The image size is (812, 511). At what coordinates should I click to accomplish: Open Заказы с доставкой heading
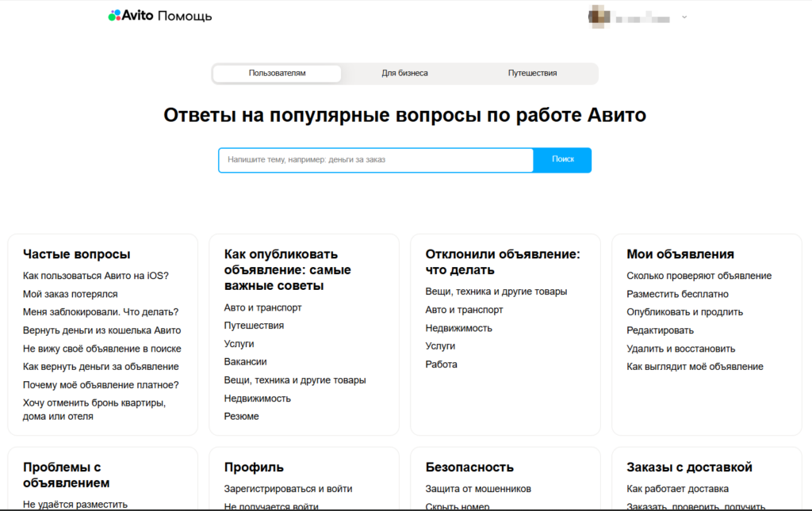pyautogui.click(x=689, y=467)
